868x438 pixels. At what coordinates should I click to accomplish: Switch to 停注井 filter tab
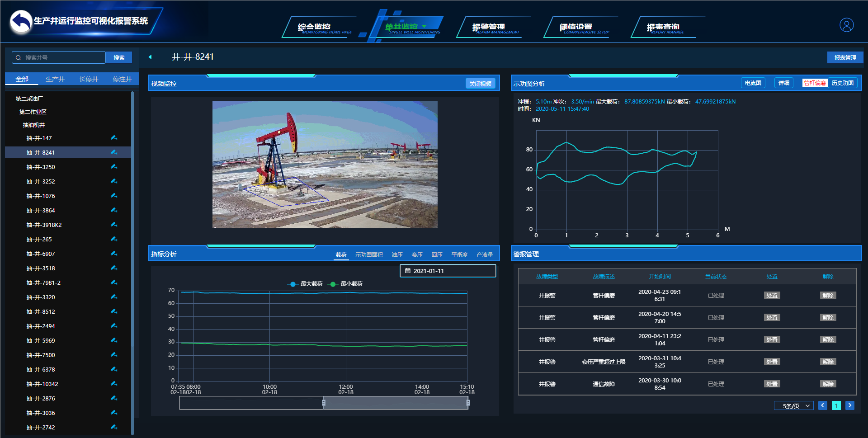(x=122, y=79)
